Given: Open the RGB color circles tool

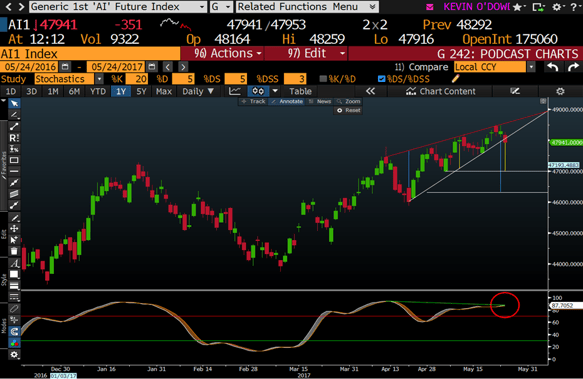Looking at the screenshot, I should (x=14, y=343).
